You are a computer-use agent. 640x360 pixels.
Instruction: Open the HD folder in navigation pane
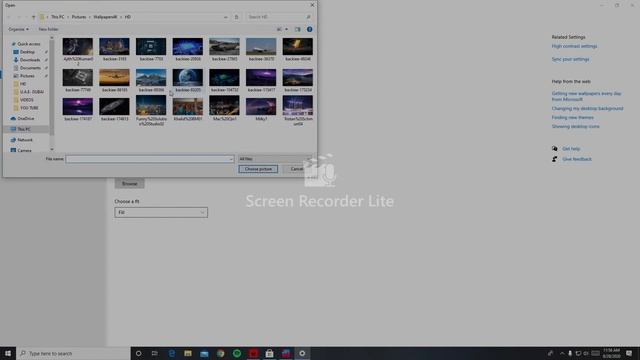click(x=23, y=84)
